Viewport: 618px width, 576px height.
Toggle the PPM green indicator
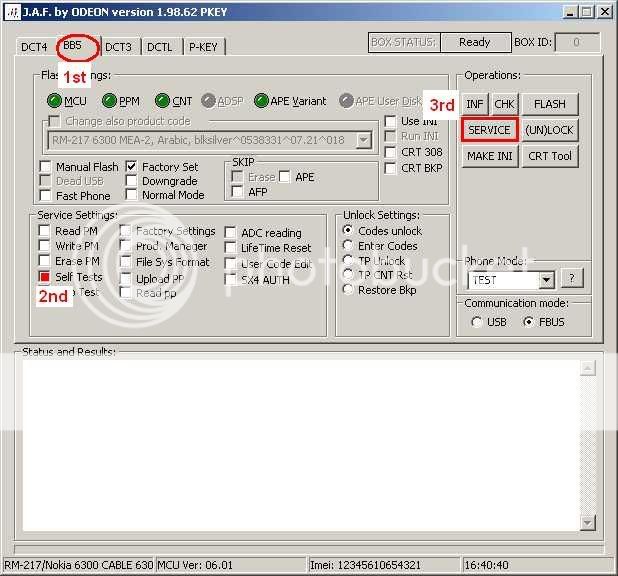pos(109,101)
